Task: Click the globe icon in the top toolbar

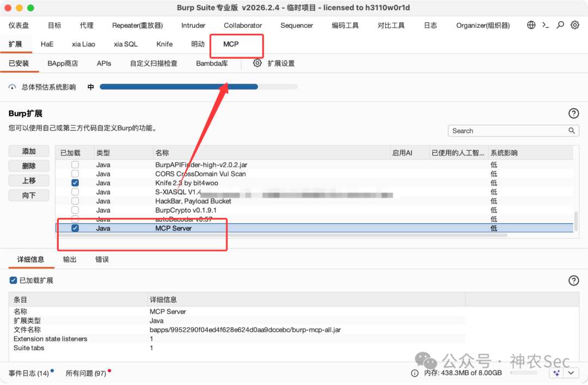Action: point(531,25)
